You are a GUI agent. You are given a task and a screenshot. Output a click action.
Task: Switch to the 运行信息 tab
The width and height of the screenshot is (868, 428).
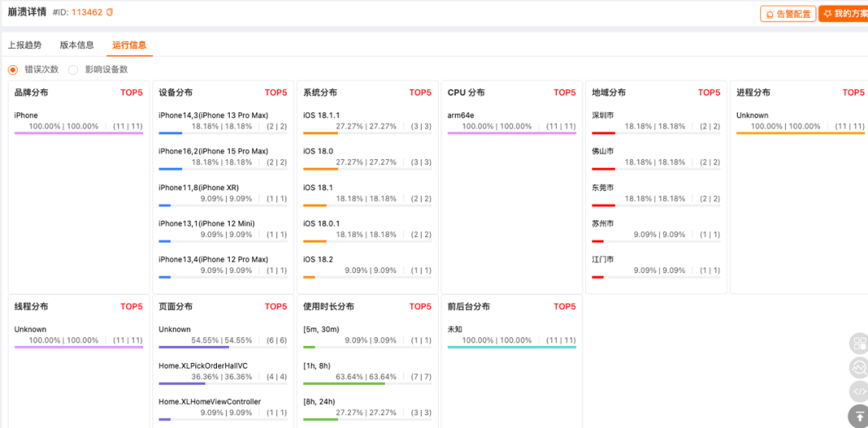tap(129, 45)
